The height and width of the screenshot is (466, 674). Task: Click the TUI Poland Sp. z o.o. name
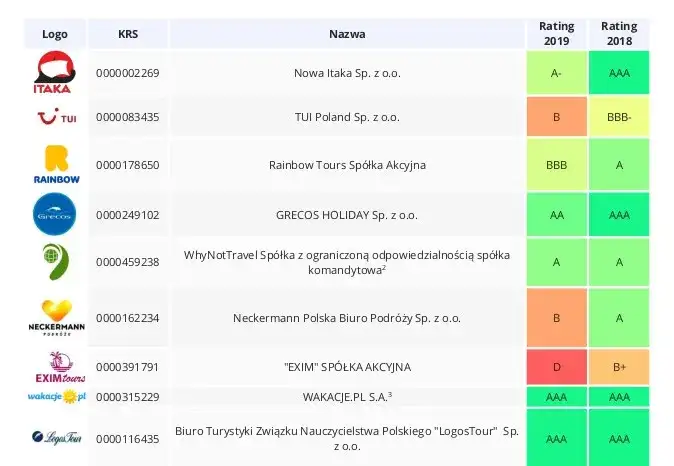point(347,117)
